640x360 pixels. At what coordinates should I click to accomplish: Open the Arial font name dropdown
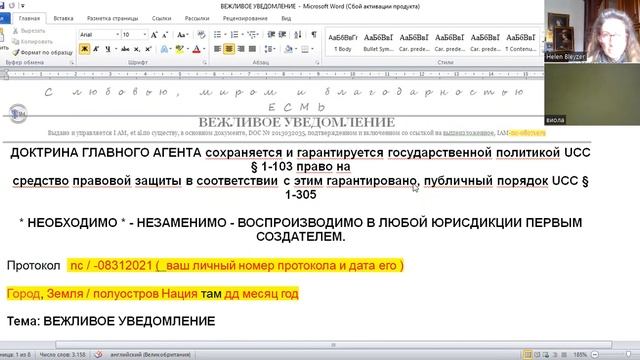118,35
